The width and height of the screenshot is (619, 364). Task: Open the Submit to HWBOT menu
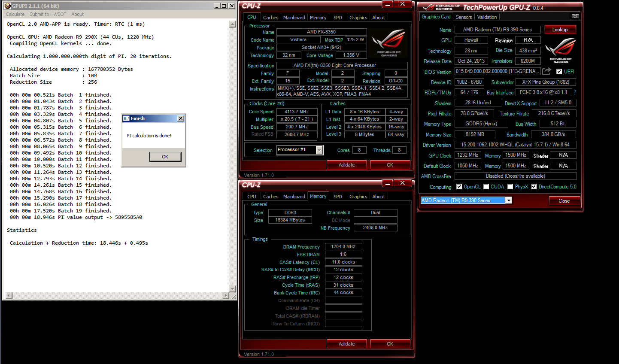pyautogui.click(x=48, y=14)
